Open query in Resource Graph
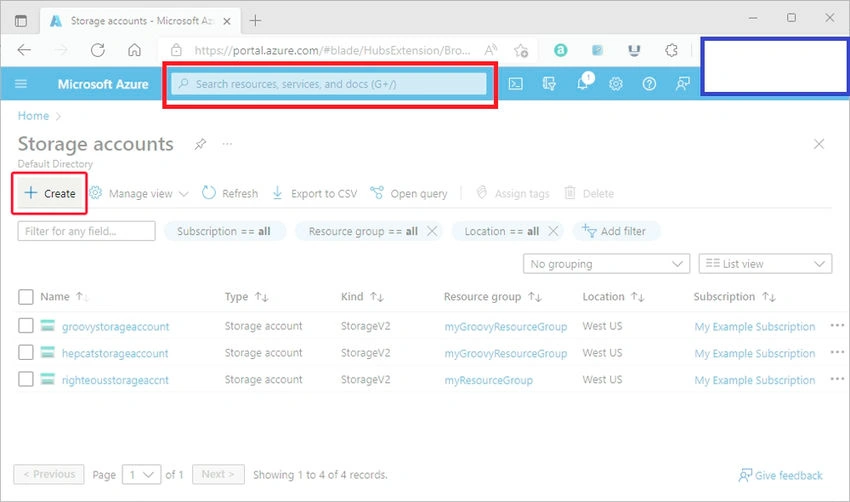This screenshot has height=502, width=850. click(x=409, y=194)
